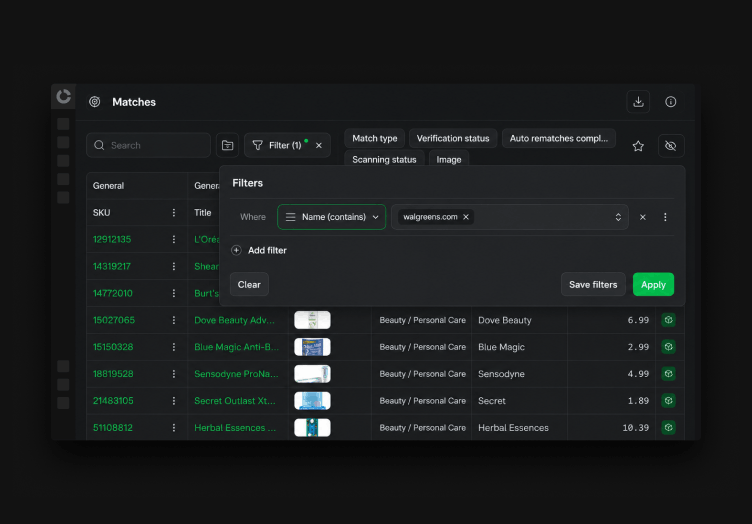Open Dove Beauty Adv... product title
The image size is (752, 524).
click(235, 320)
